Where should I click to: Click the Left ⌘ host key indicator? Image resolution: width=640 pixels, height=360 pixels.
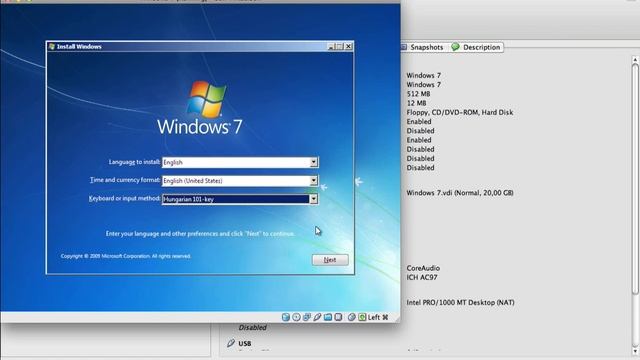click(x=378, y=317)
